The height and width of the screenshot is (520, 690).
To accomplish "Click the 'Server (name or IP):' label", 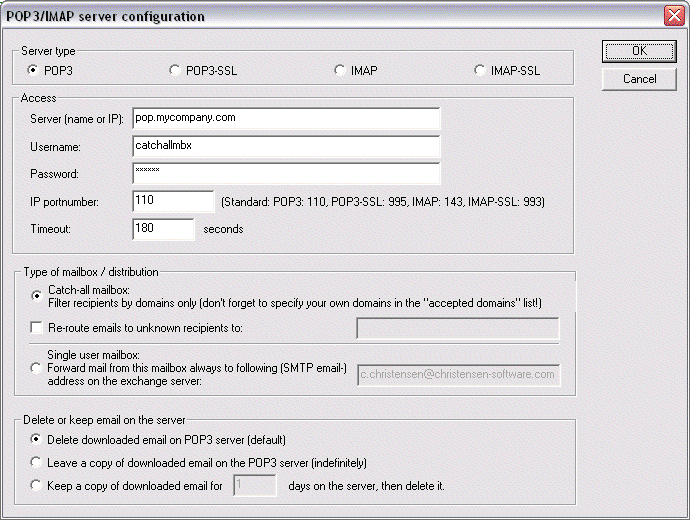I will point(77,119).
